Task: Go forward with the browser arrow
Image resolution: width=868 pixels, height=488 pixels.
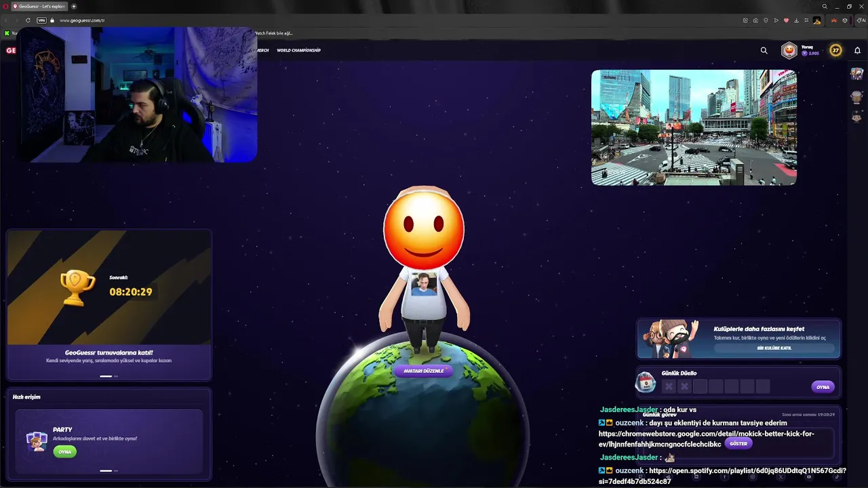Action: 16,20
